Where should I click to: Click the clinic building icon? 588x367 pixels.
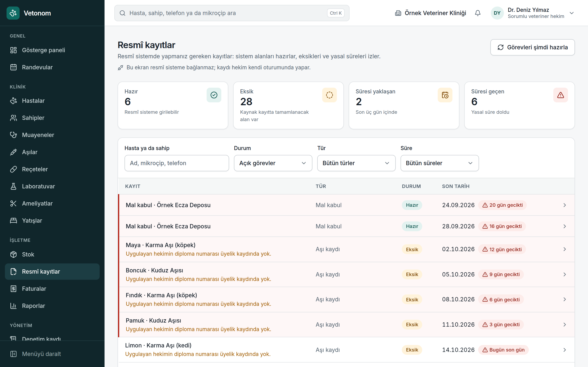click(x=398, y=13)
